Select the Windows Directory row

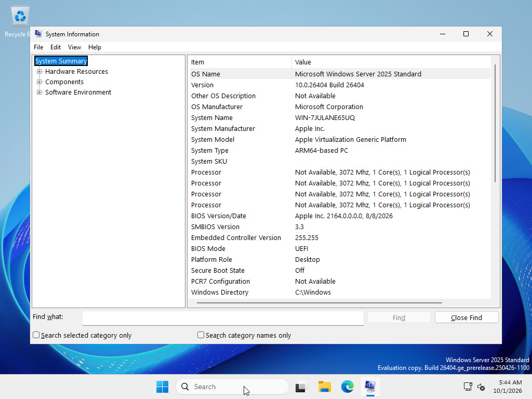340,292
